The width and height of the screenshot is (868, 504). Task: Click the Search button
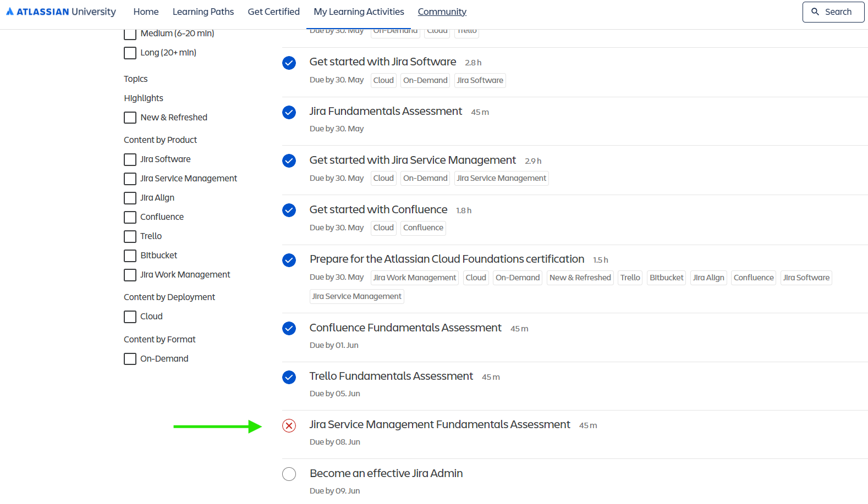pos(833,12)
